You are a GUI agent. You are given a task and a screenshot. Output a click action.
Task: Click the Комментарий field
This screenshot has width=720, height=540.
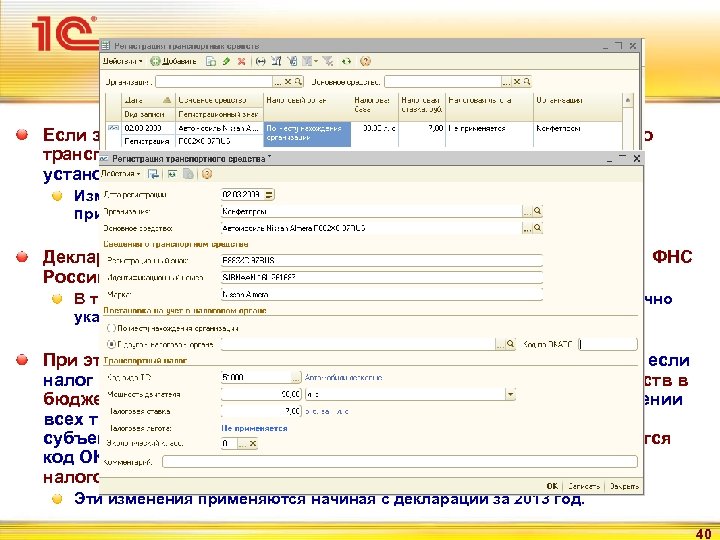tap(400, 461)
